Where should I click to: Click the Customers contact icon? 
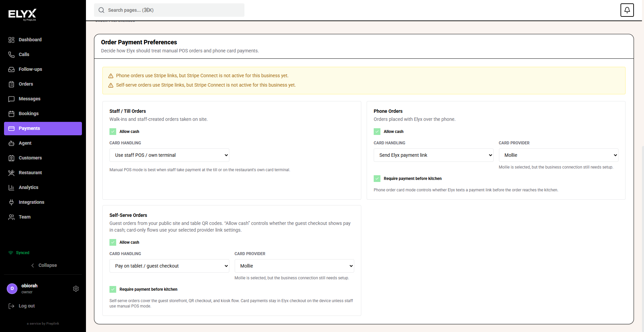[11, 158]
